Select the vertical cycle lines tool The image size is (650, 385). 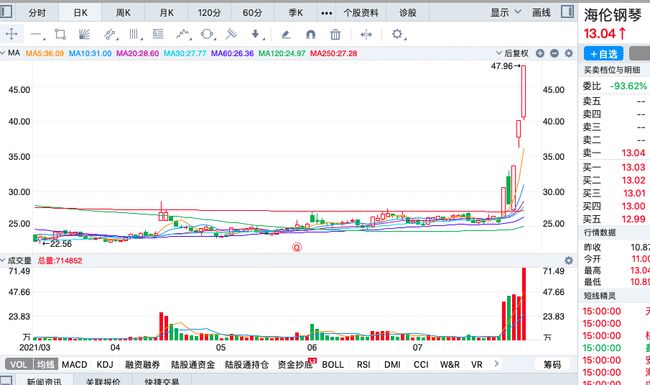click(x=134, y=34)
